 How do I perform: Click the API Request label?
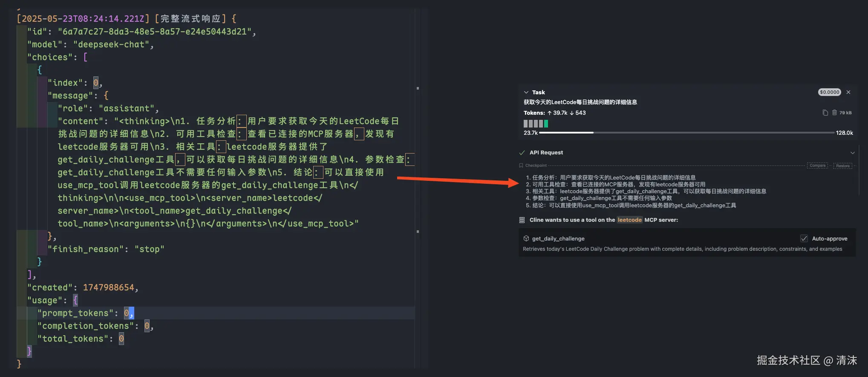coord(546,153)
